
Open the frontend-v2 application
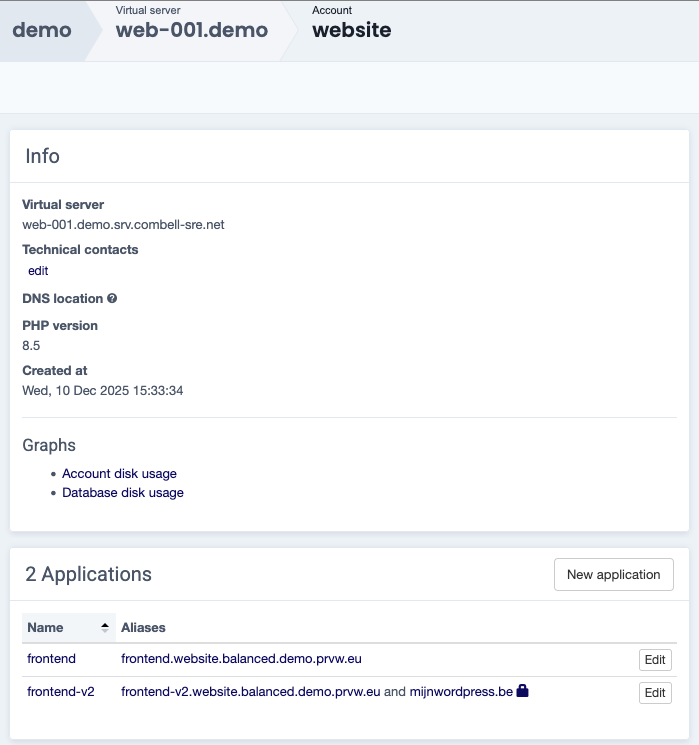point(60,692)
